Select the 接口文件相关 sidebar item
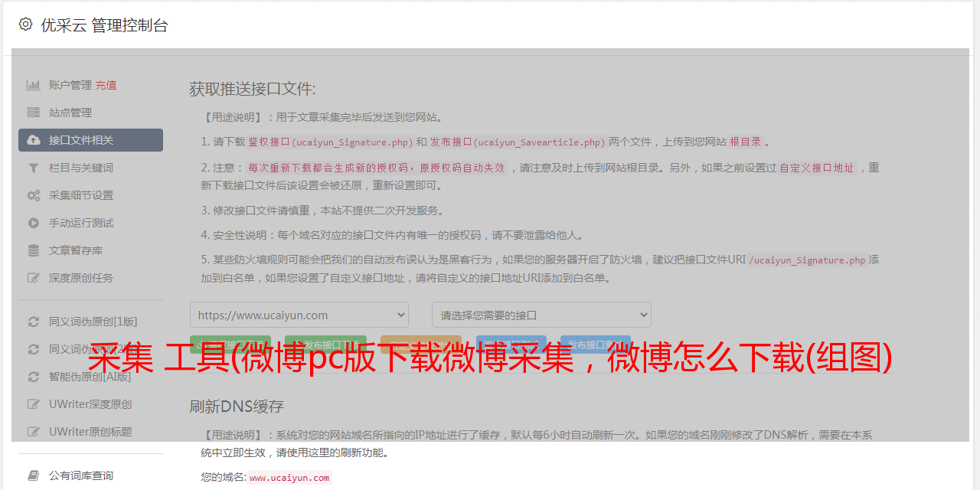Screen dimensions: 980x490 pos(90,140)
